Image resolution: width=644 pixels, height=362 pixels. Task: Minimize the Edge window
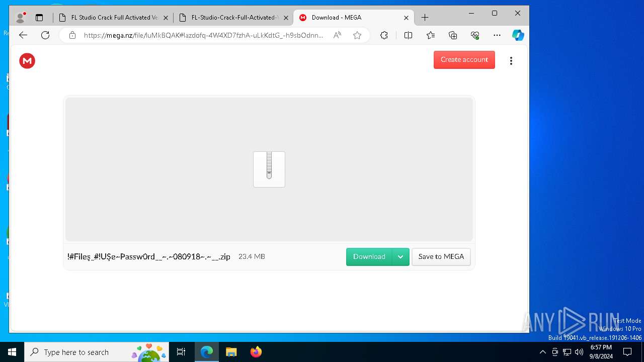pyautogui.click(x=471, y=13)
